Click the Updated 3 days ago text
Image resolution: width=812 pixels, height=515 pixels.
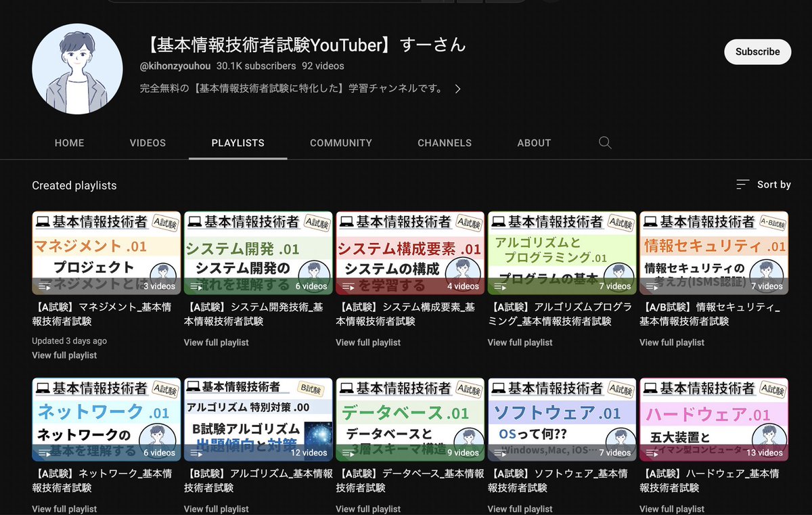click(69, 341)
